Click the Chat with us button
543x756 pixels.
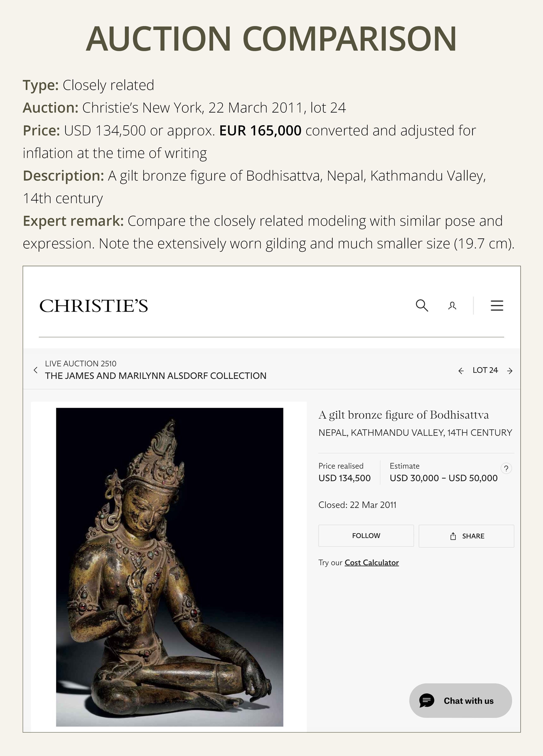(468, 701)
